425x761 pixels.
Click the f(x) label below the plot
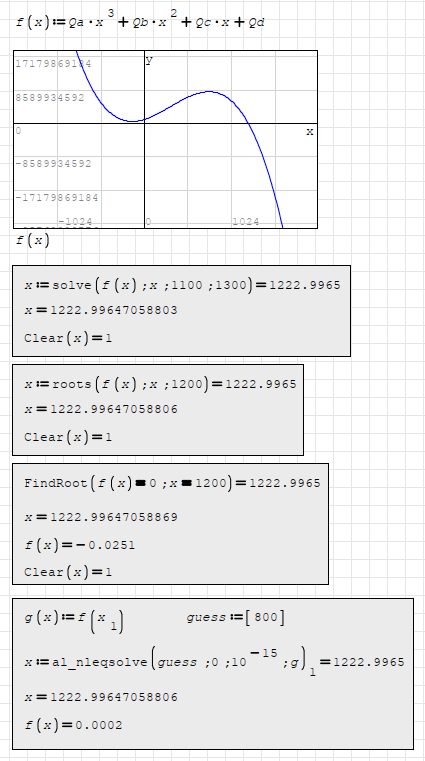(x=32, y=241)
